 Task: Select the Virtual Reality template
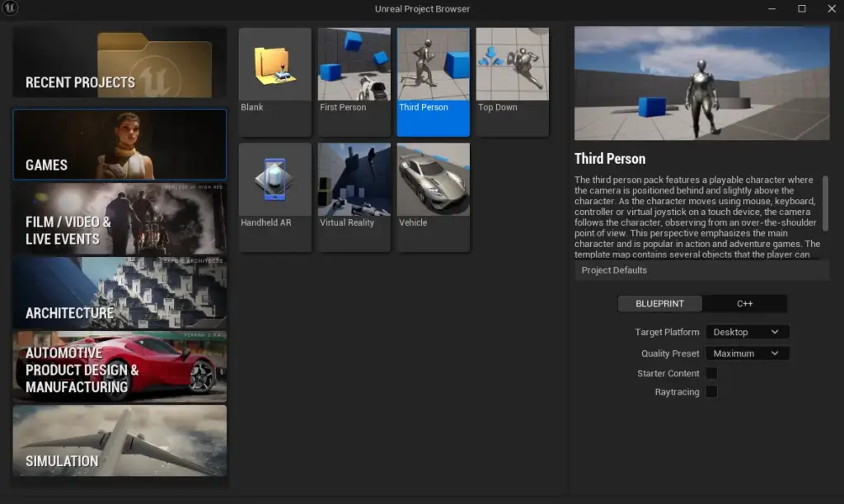point(354,197)
